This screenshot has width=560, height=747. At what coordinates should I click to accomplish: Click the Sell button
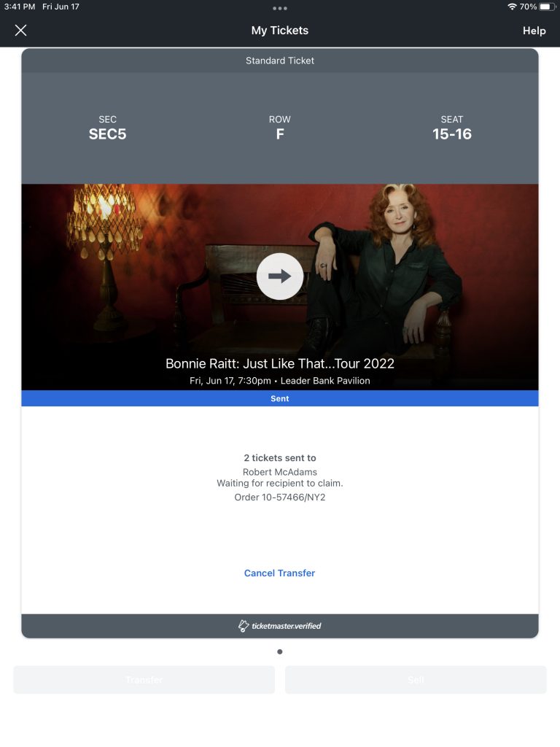coord(416,680)
